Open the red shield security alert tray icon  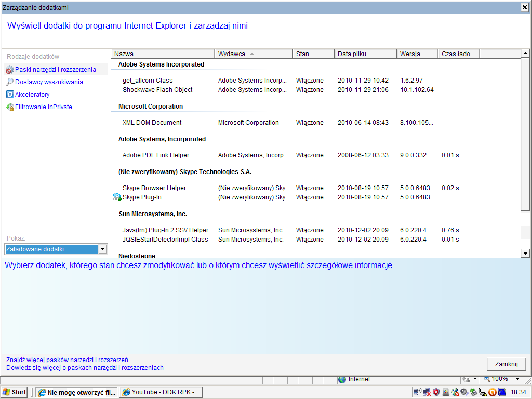[x=436, y=392]
